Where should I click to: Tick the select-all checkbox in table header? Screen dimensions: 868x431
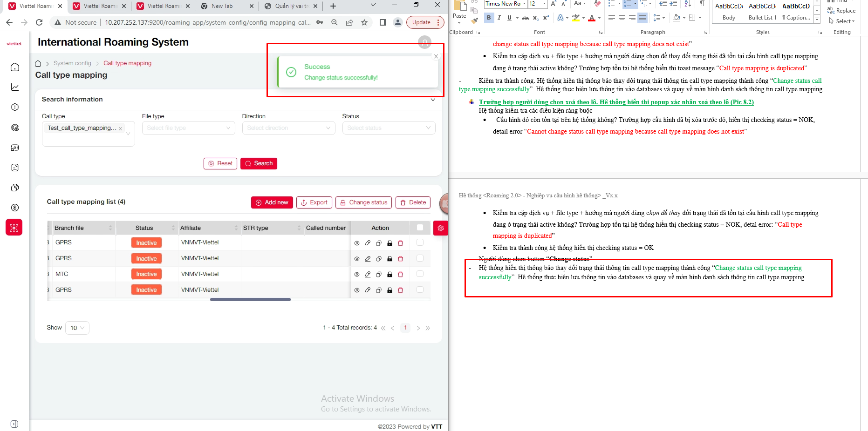click(x=420, y=228)
